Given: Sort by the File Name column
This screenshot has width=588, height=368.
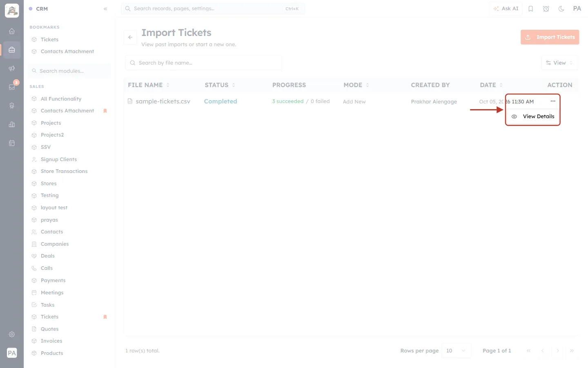Looking at the screenshot, I should click(x=149, y=85).
